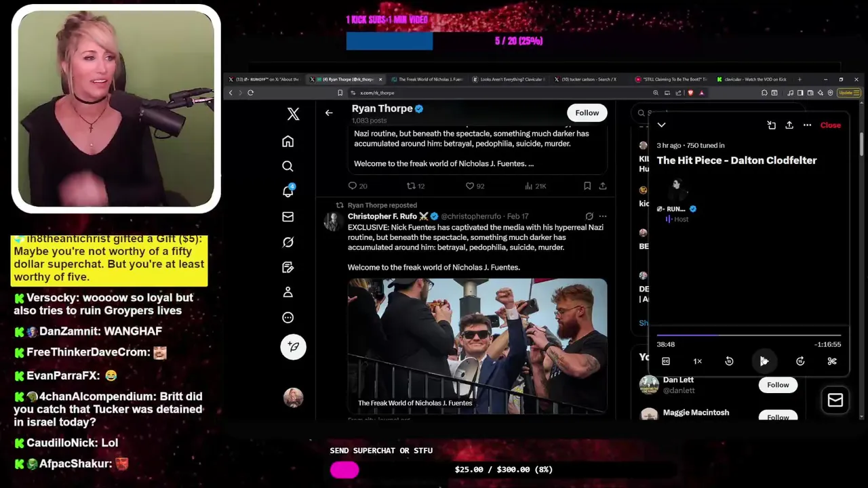Change playback speed 1x in Space

point(697,361)
